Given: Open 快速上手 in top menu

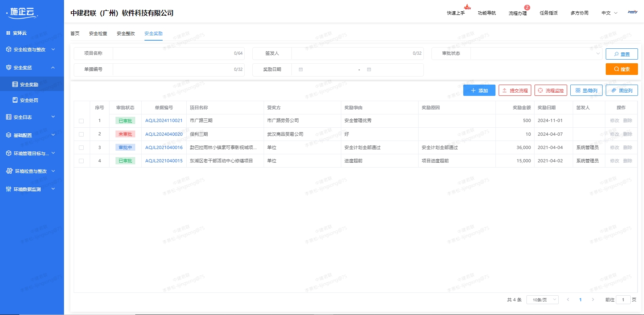Looking at the screenshot, I should coord(456,13).
